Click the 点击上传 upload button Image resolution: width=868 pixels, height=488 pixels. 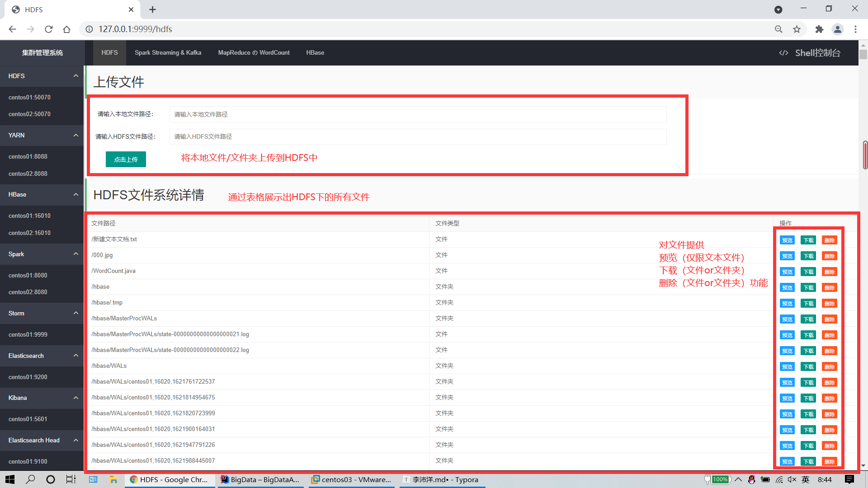(126, 160)
